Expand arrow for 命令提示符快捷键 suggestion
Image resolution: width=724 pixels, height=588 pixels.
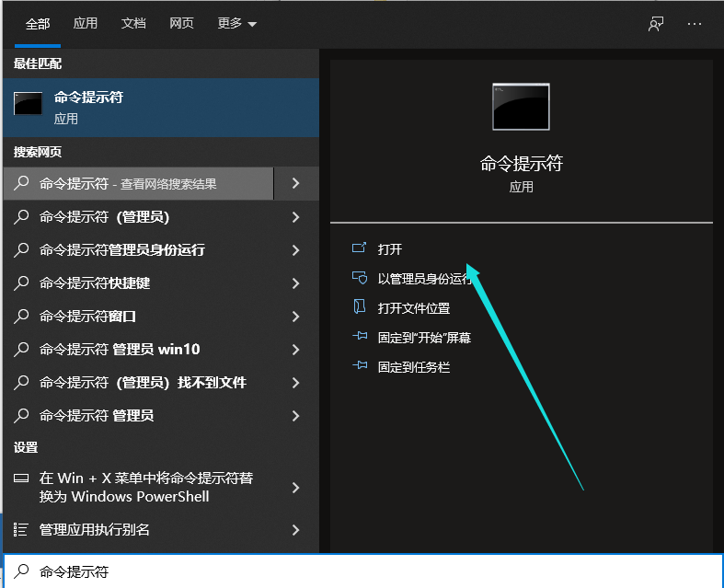295,283
